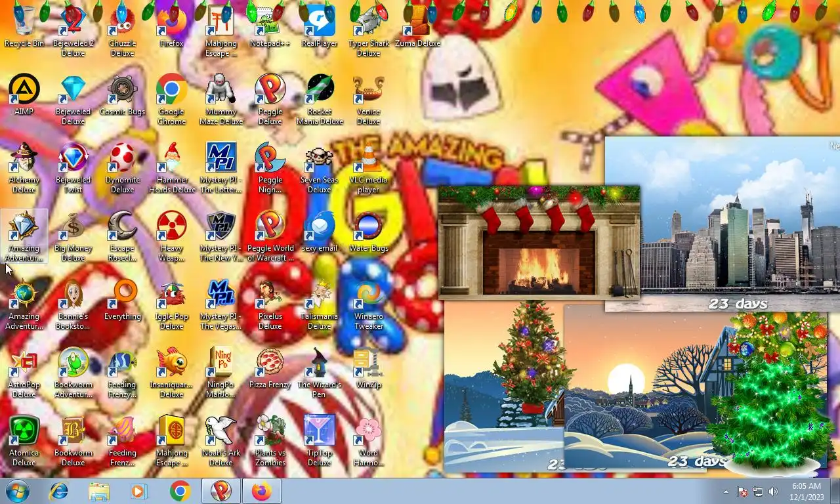Select the TipTop Deluxe icon
This screenshot has height=504, width=840.
pos(319,441)
